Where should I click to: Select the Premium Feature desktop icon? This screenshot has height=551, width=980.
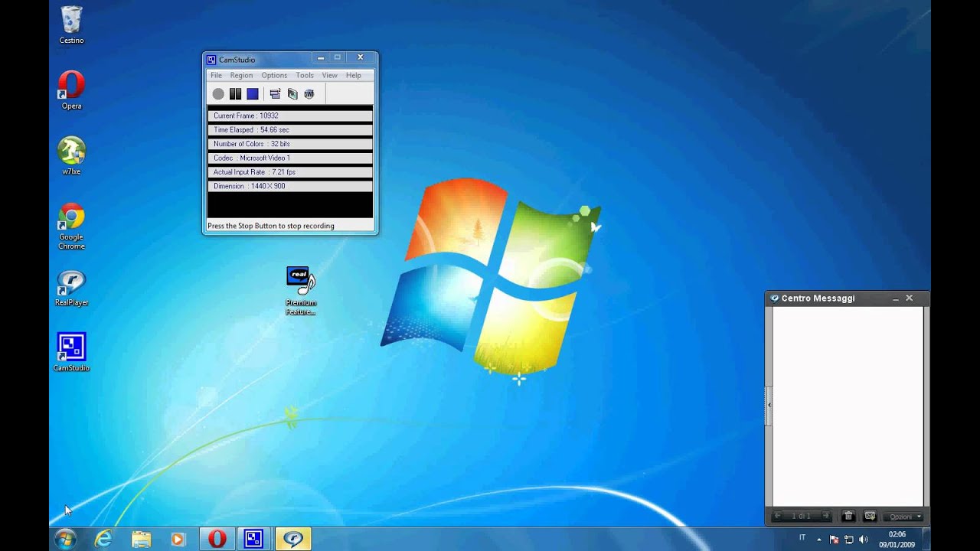click(301, 291)
